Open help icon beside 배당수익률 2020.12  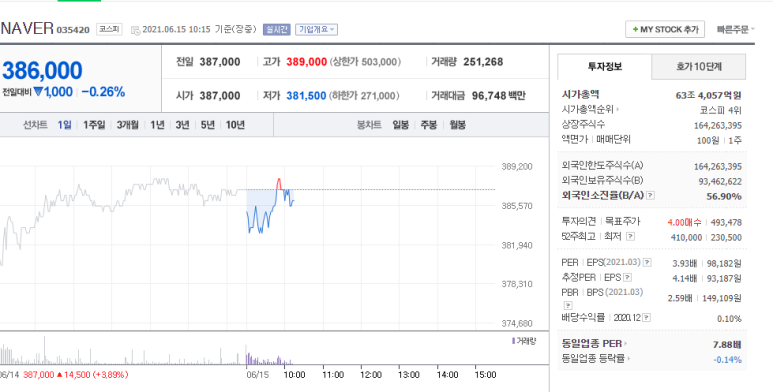(646, 318)
